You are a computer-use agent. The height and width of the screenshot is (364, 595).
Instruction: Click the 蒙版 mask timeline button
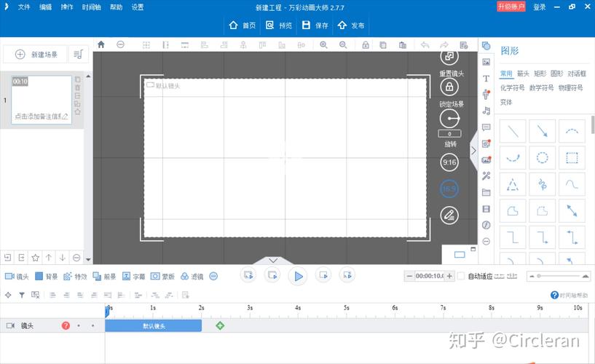pyautogui.click(x=162, y=277)
